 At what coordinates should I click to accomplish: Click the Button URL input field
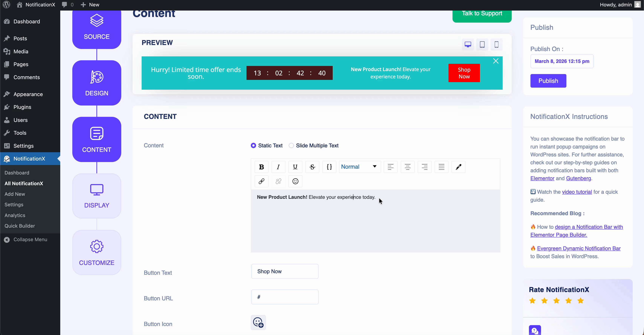(x=285, y=297)
